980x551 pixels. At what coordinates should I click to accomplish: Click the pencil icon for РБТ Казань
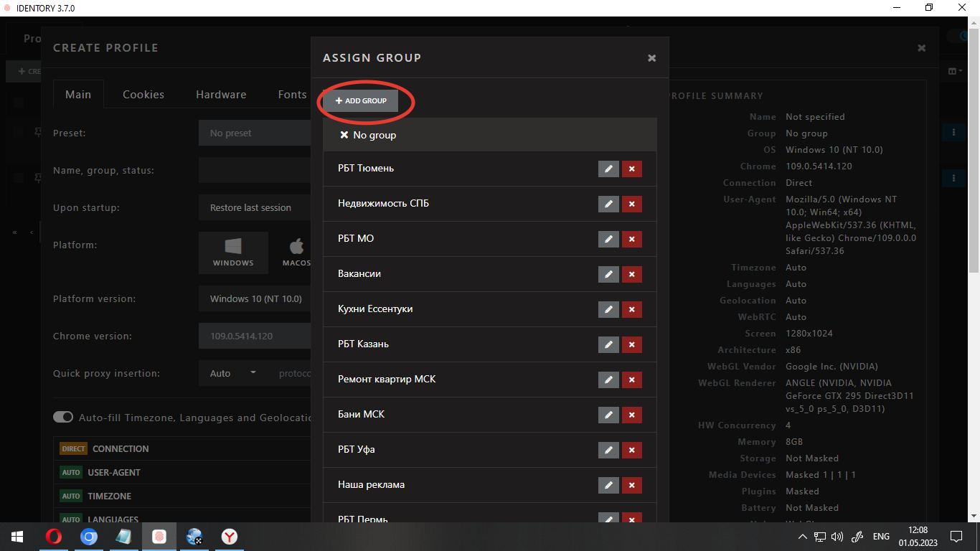coord(608,344)
